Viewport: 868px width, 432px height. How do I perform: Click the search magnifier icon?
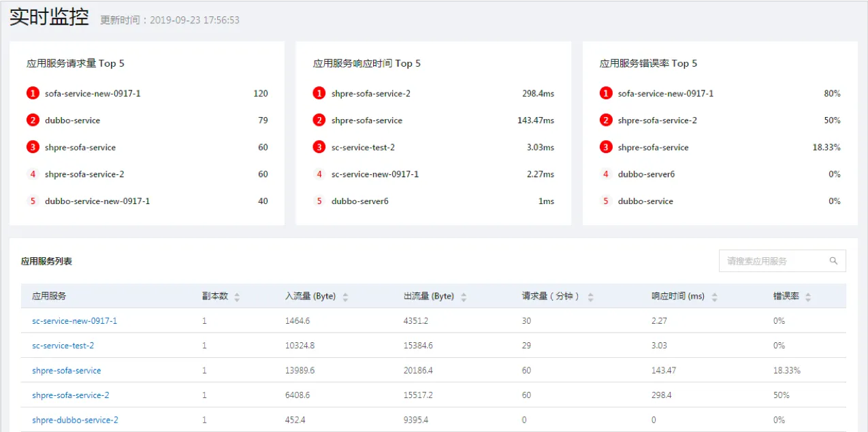[x=833, y=261]
